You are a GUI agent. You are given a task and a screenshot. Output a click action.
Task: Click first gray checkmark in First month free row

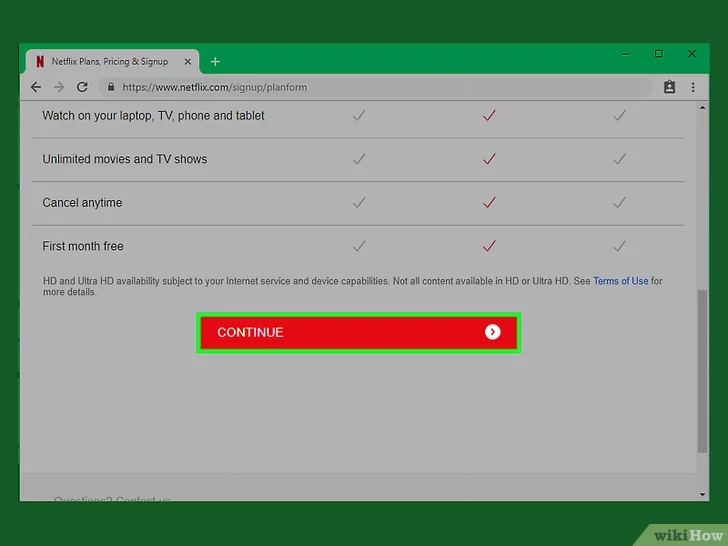point(359,246)
